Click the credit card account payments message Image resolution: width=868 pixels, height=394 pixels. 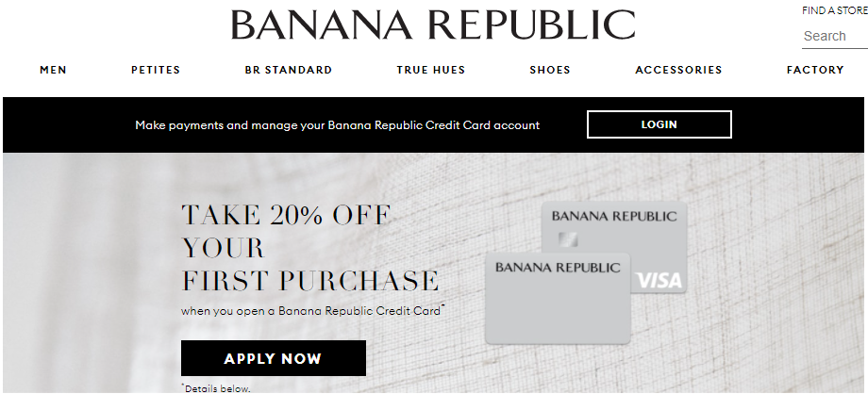pos(337,124)
